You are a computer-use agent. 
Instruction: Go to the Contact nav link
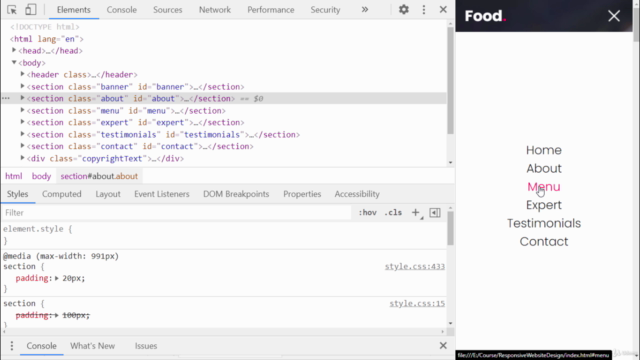click(544, 242)
